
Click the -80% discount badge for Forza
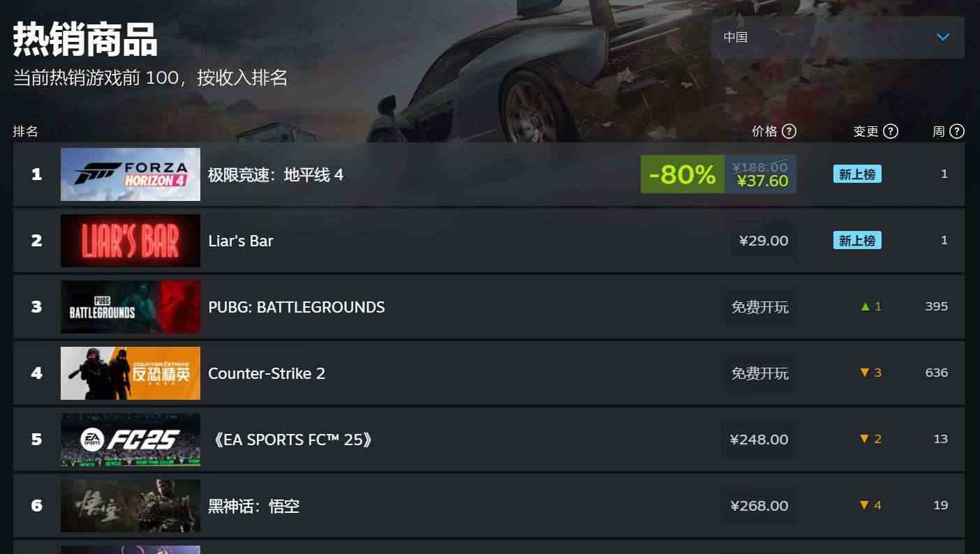pos(683,174)
